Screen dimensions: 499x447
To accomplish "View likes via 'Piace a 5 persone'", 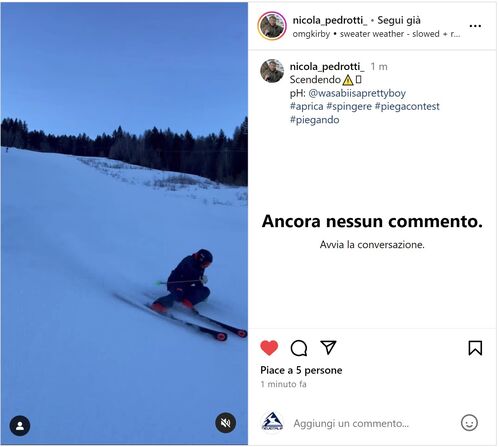I will pyautogui.click(x=301, y=370).
